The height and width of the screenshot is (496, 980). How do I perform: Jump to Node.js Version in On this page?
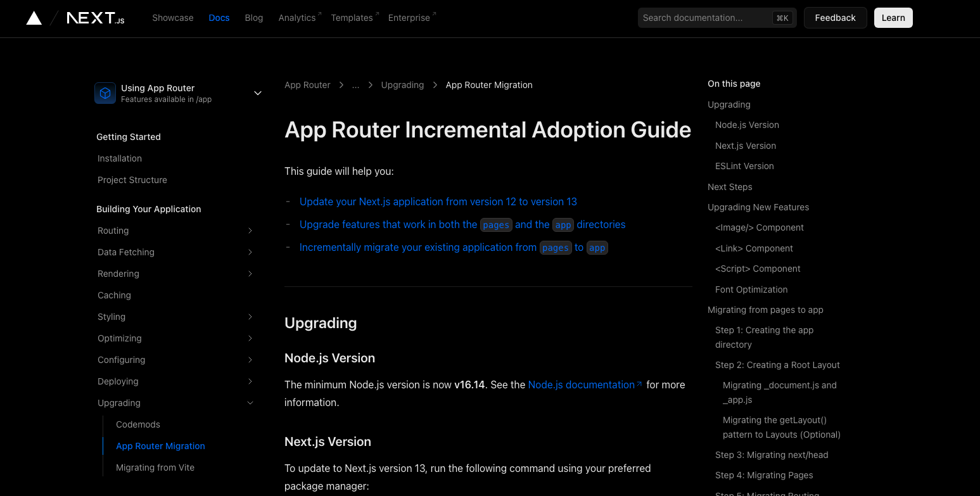747,125
